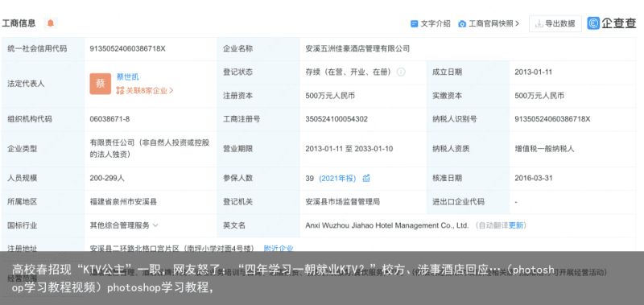
Task: Open the 2021年报 annual report link
Action: (337, 178)
